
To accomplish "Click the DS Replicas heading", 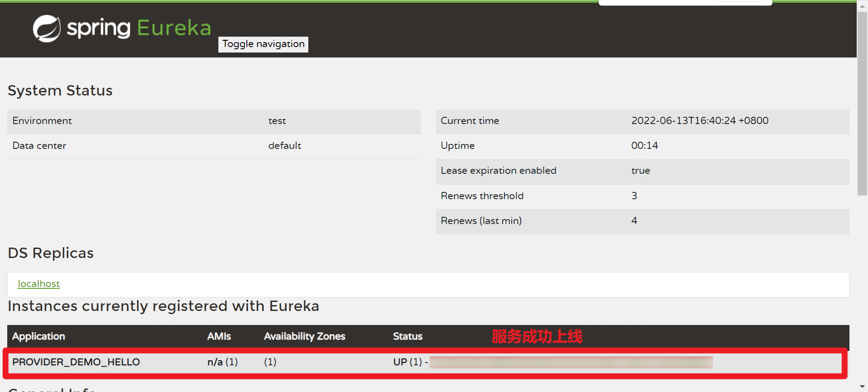I will [x=51, y=253].
